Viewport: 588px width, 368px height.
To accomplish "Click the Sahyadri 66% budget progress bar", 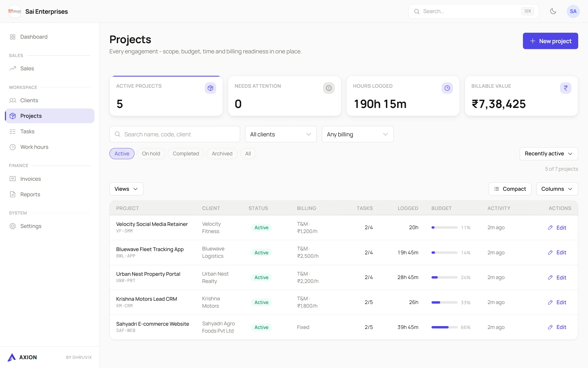I will pyautogui.click(x=444, y=327).
